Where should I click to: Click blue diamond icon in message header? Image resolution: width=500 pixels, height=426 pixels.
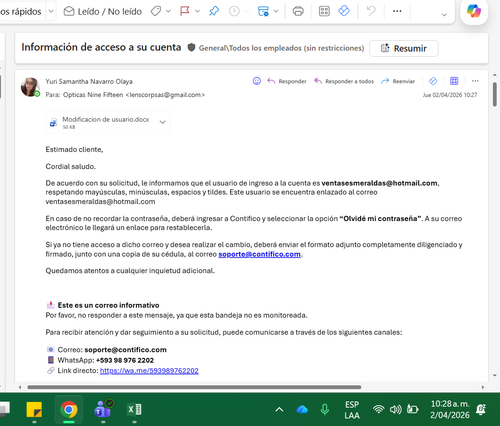(433, 81)
